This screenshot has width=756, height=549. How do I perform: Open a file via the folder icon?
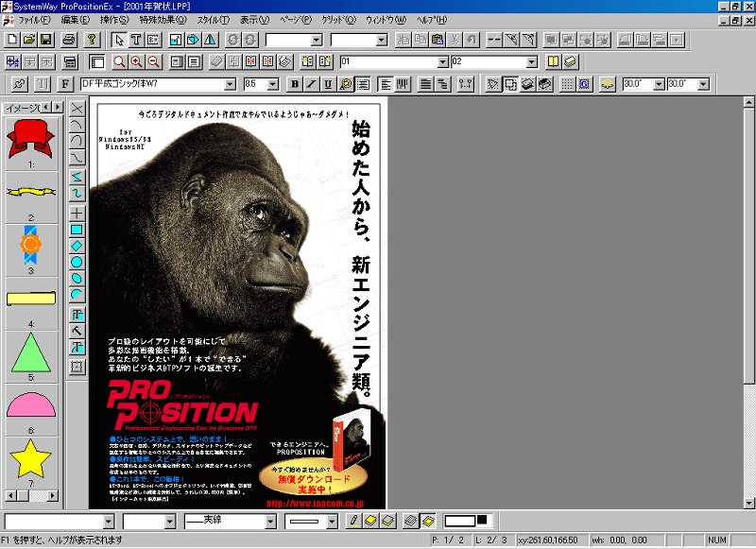click(x=29, y=40)
